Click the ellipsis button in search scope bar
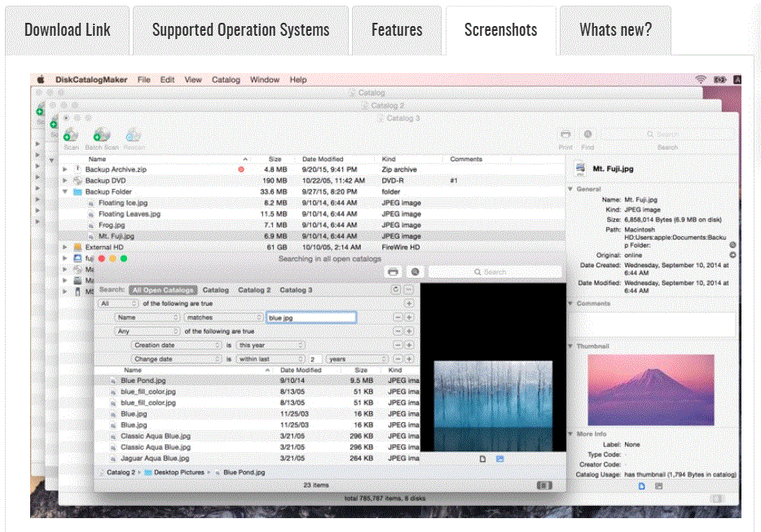 [409, 290]
